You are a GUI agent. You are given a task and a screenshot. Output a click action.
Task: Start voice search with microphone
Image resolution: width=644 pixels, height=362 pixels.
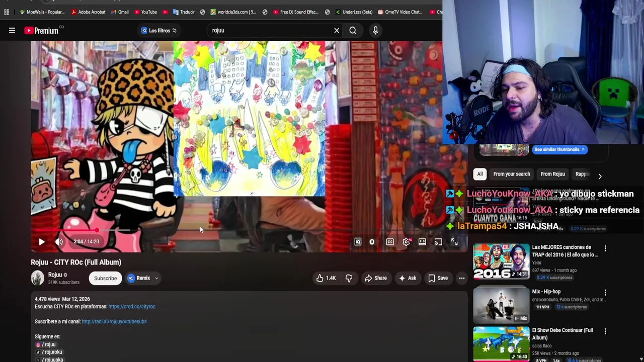pos(375,31)
